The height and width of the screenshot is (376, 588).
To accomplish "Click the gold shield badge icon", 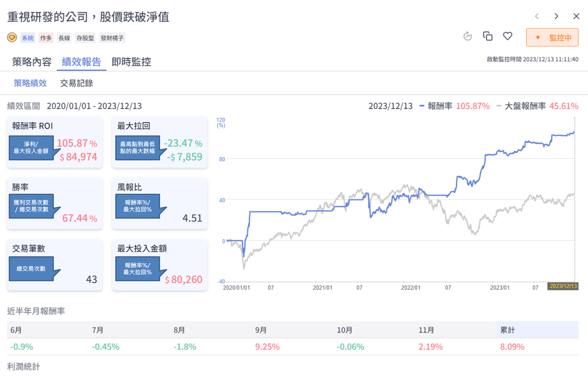I will pyautogui.click(x=12, y=37).
